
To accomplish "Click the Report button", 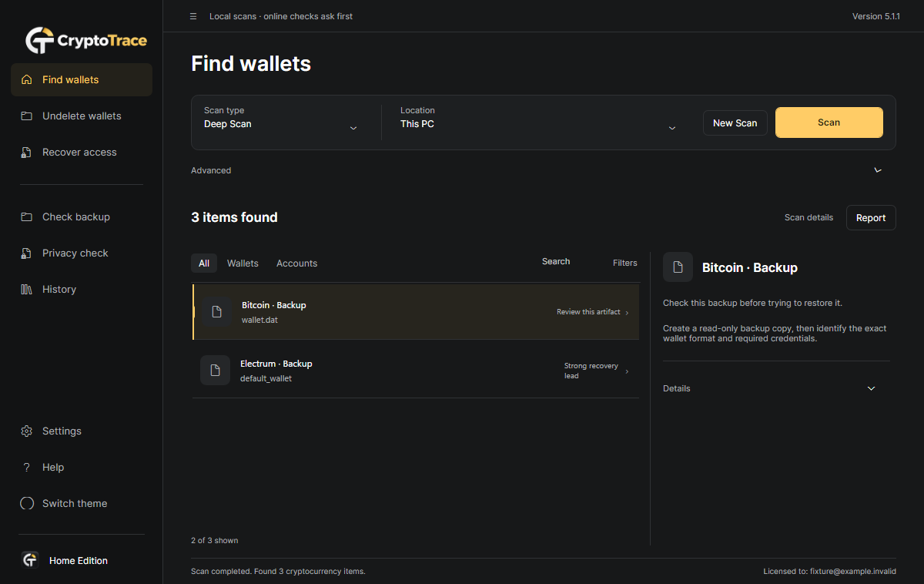I will [871, 218].
